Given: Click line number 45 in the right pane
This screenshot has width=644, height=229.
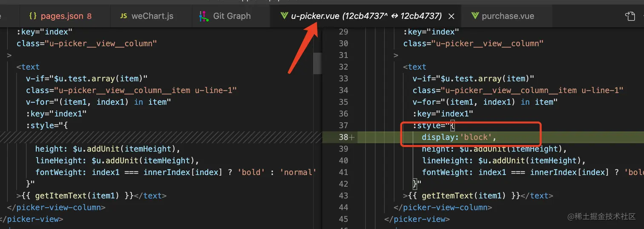Looking at the screenshot, I should [x=343, y=219].
